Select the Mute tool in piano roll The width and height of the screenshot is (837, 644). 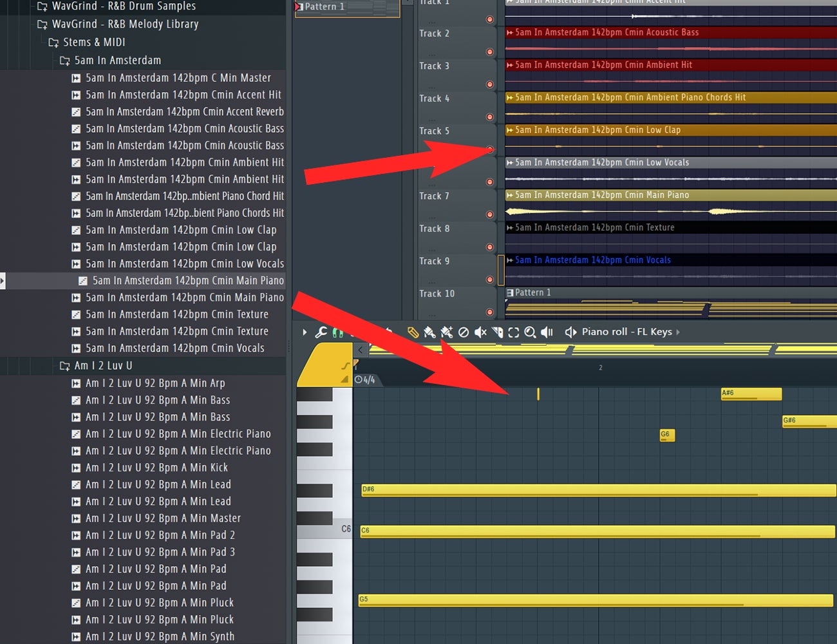tap(480, 332)
